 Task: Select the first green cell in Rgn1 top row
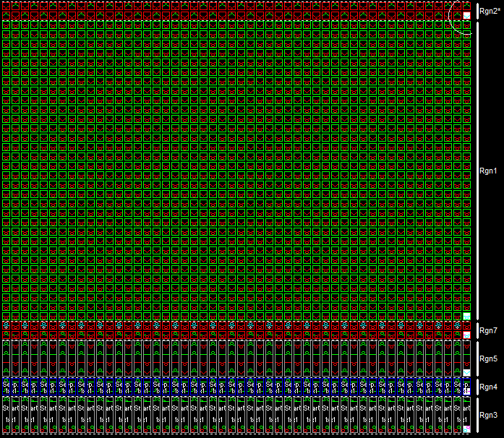[6, 25]
